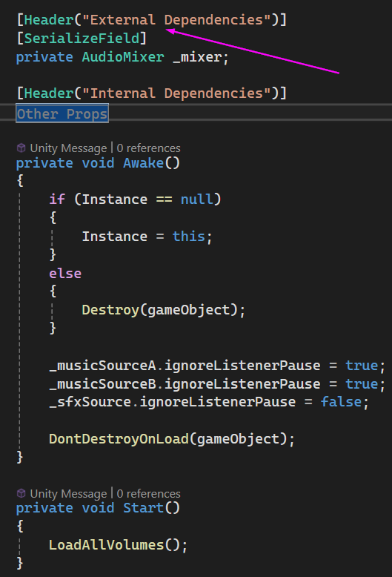Click the "Internal Dependencies" header string
Screen dimensions: 392x577
pos(177,93)
